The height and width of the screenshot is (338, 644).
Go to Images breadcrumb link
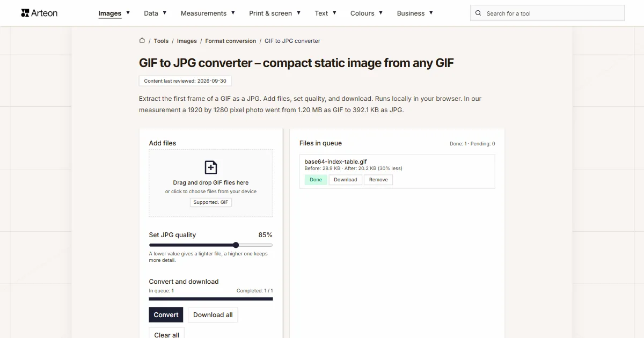point(187,41)
